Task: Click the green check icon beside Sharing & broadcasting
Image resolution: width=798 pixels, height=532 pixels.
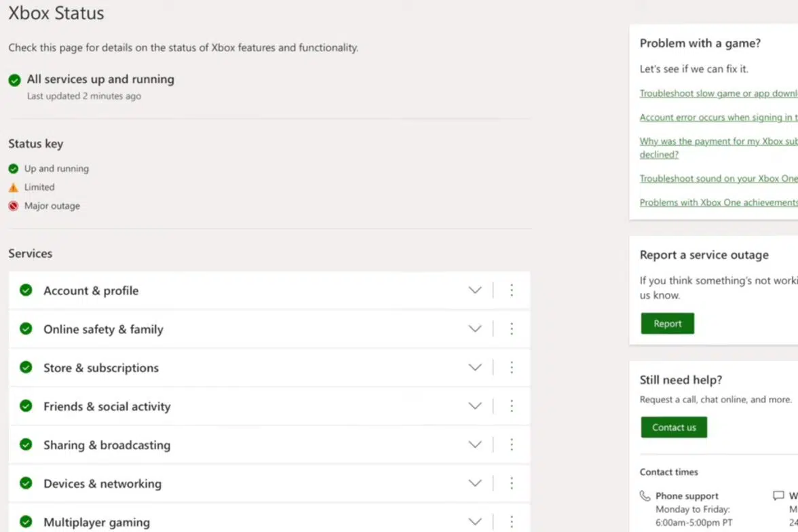Action: click(x=26, y=444)
